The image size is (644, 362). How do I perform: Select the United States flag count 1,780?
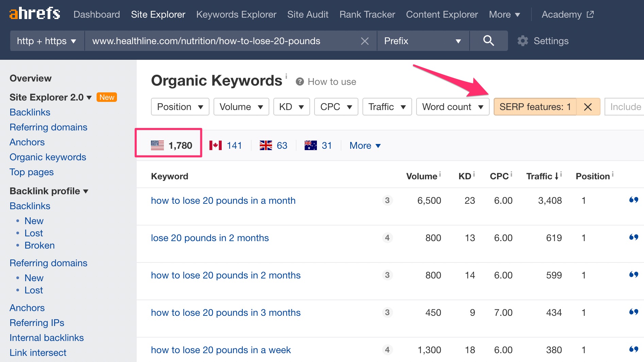[x=171, y=145]
